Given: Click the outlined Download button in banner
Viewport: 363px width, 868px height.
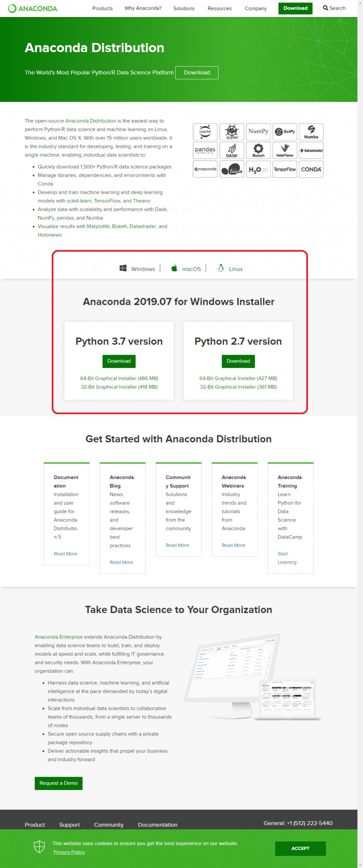Looking at the screenshot, I should tap(197, 72).
